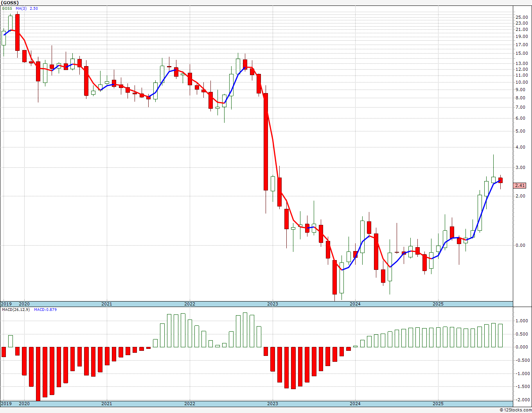The width and height of the screenshot is (532, 413).
Task: Click the 8.00 price axis label
Action: coord(521,97)
